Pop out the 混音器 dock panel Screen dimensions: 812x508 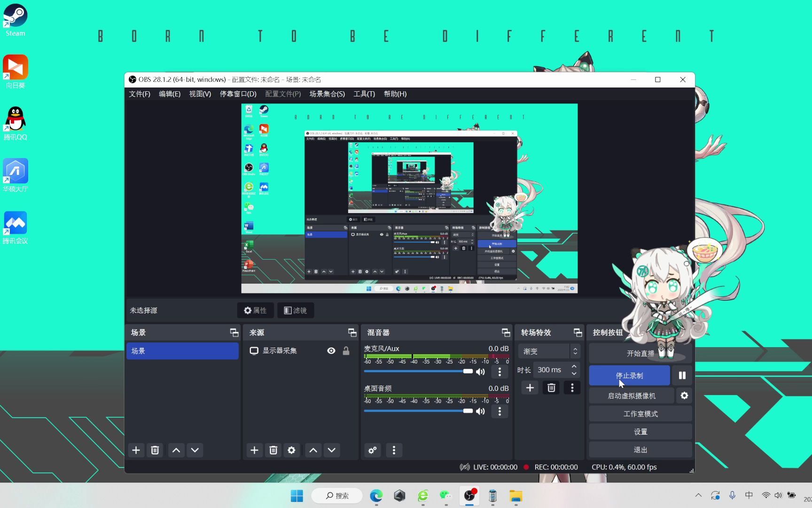point(506,333)
